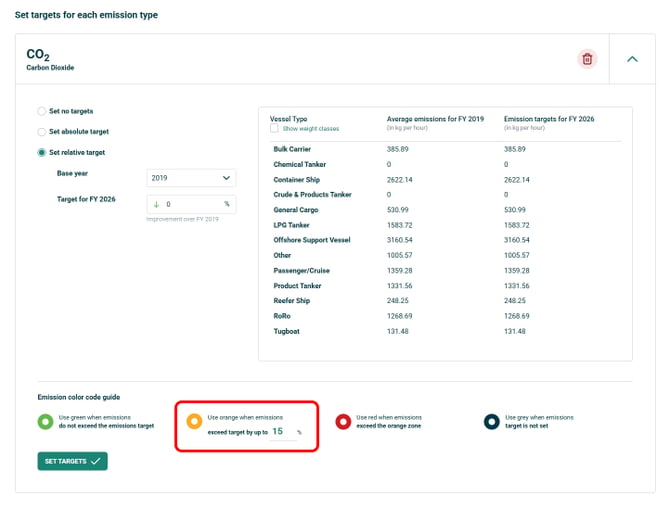Click the Bulk Carrier vessel type row
Screen dimensions: 670x508
point(447,149)
